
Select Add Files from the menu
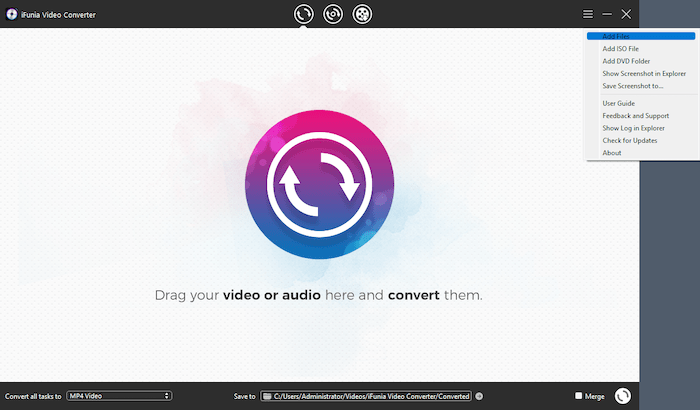pos(615,36)
